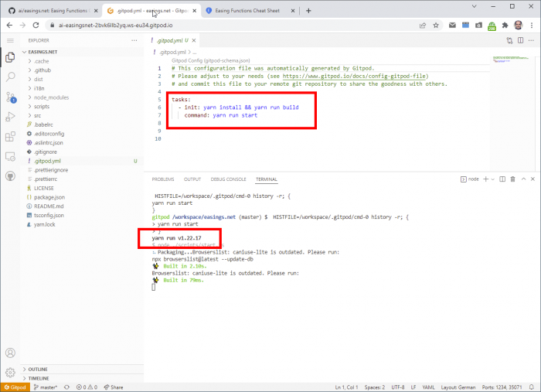The image size is (541, 392).
Task: Split the terminal panel
Action: click(x=502, y=179)
